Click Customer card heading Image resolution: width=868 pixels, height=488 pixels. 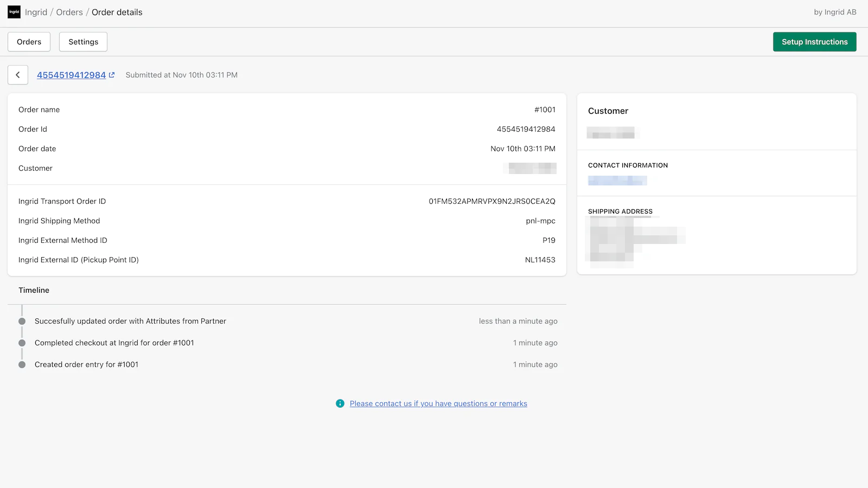click(x=608, y=111)
